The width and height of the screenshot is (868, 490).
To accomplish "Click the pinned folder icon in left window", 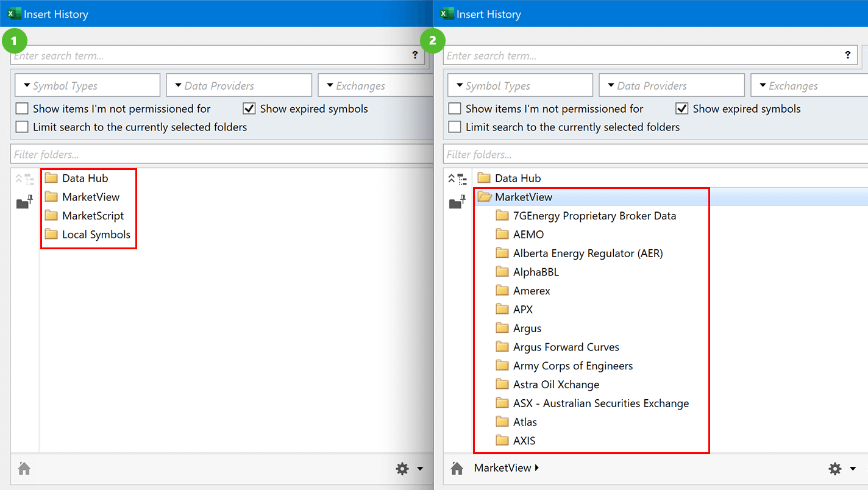I will click(x=24, y=202).
